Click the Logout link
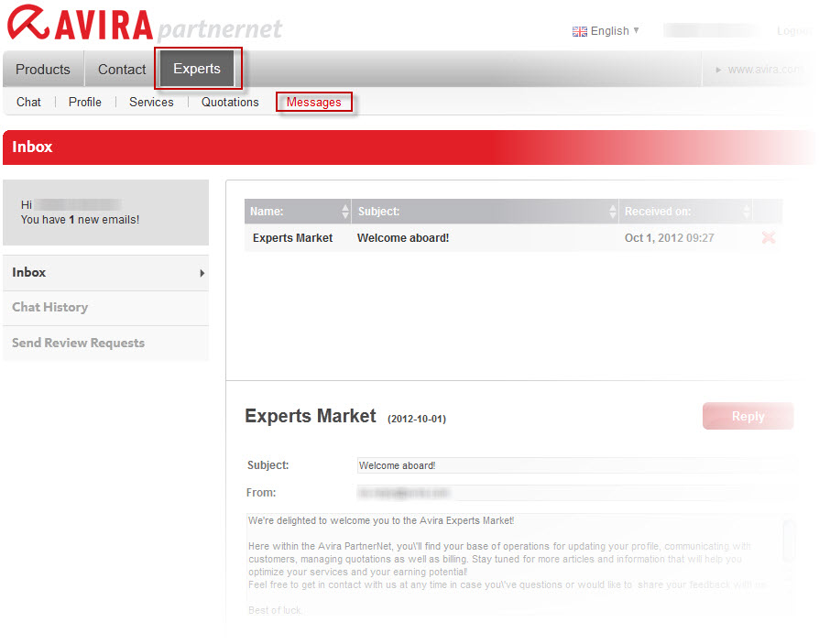The height and width of the screenshot is (644, 819). [x=794, y=31]
